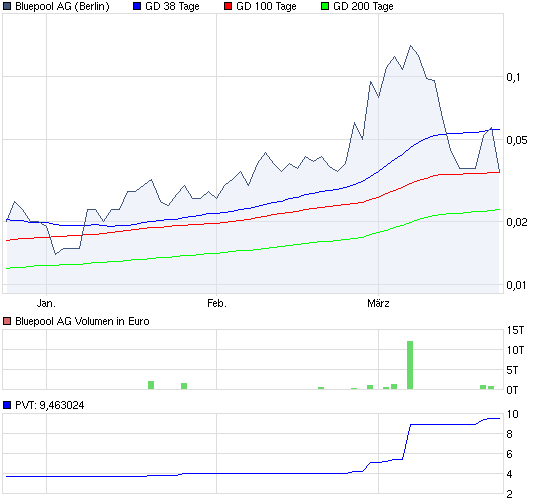The image size is (545, 502).
Task: Click the 'Bluepool AG Volumen in Euro' label
Action: point(82,321)
